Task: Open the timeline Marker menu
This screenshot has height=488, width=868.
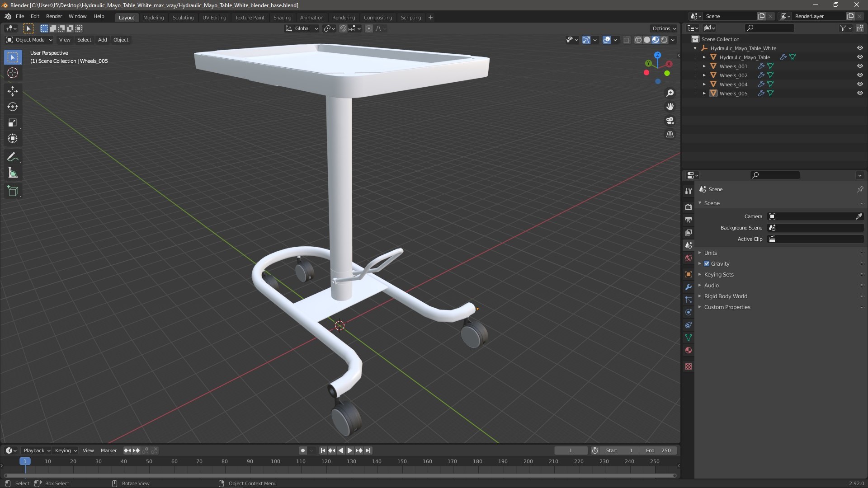Action: coord(108,451)
